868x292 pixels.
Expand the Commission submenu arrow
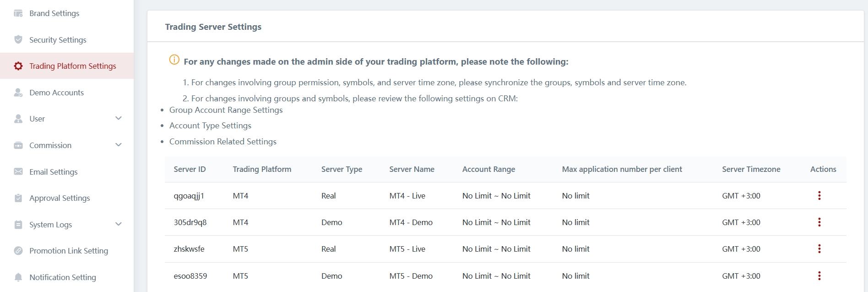(x=119, y=145)
